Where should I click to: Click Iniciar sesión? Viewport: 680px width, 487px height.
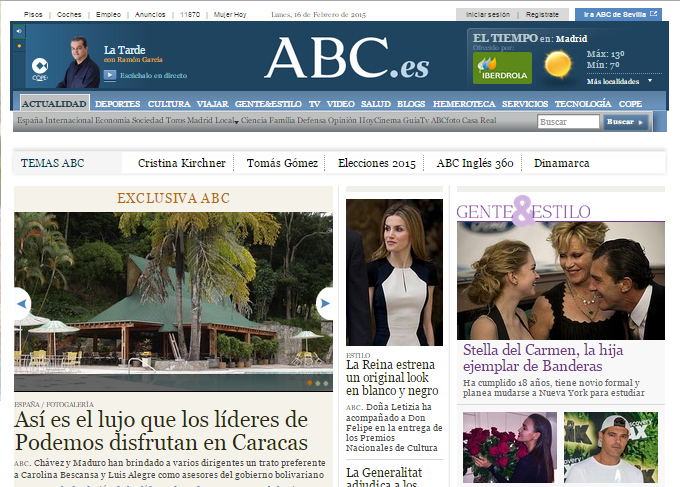coord(487,14)
